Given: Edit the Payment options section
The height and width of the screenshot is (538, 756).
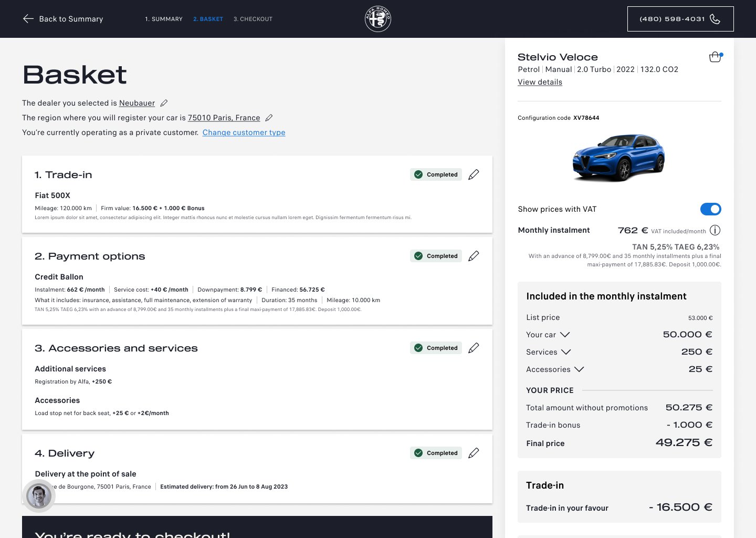Looking at the screenshot, I should coord(474,256).
